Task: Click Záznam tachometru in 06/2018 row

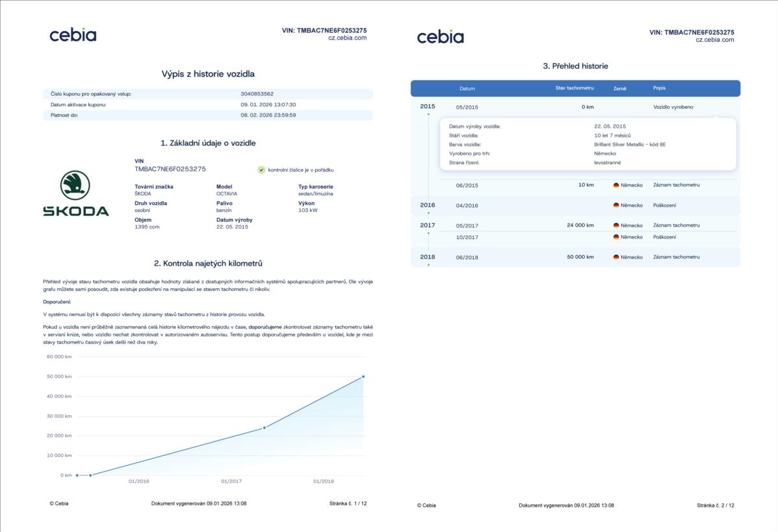Action: pos(676,257)
